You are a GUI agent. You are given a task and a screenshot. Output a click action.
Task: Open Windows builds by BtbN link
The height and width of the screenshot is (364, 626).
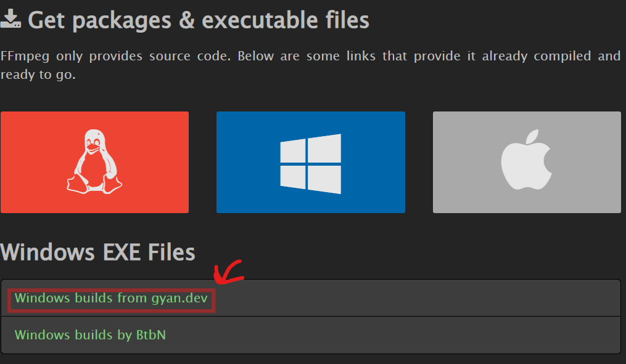click(x=90, y=335)
